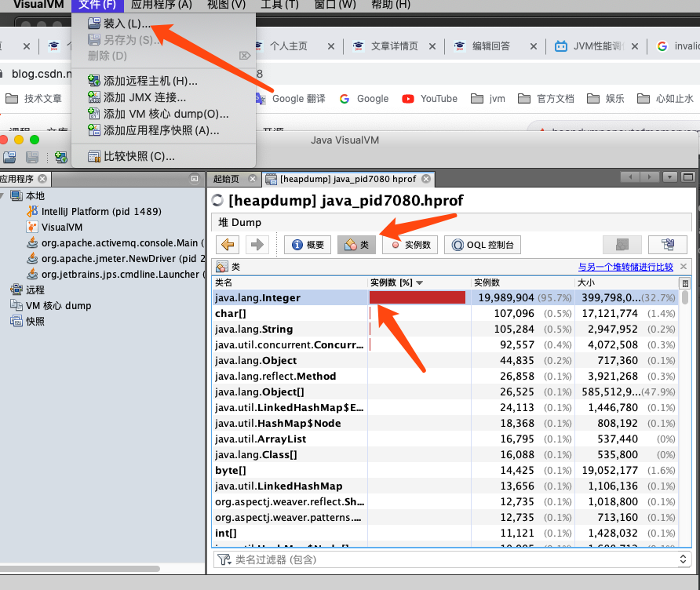Open YouTube bookmark in the browser

pos(430,99)
